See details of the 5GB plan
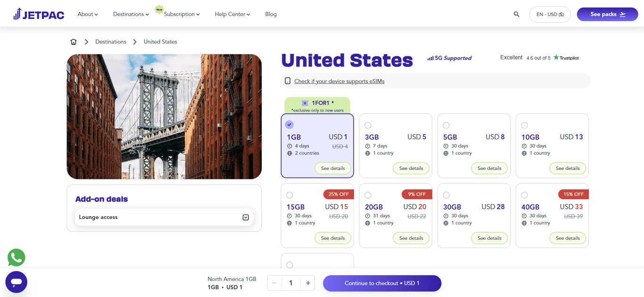The height and width of the screenshot is (297, 644). [x=489, y=168]
